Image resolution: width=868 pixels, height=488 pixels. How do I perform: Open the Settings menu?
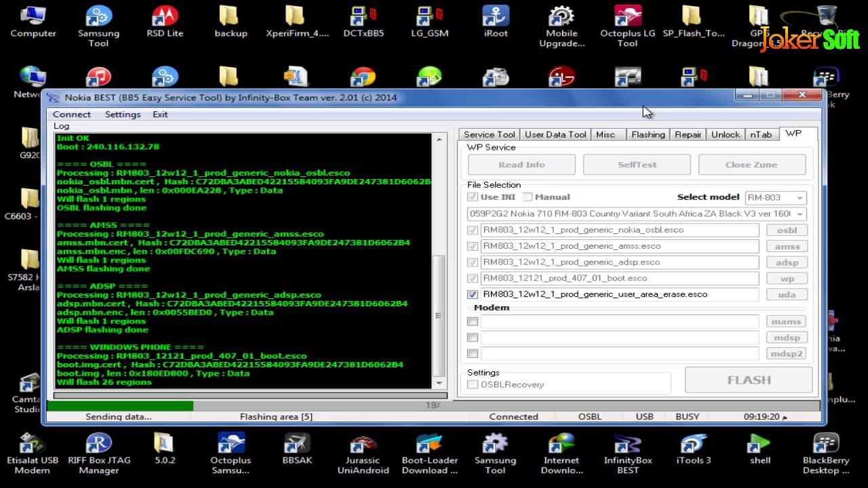123,115
